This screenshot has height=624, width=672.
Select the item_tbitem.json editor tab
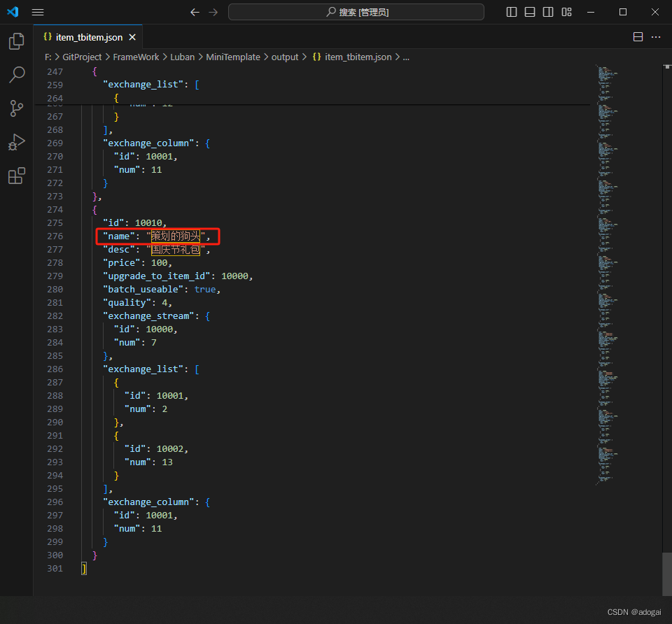(x=88, y=37)
